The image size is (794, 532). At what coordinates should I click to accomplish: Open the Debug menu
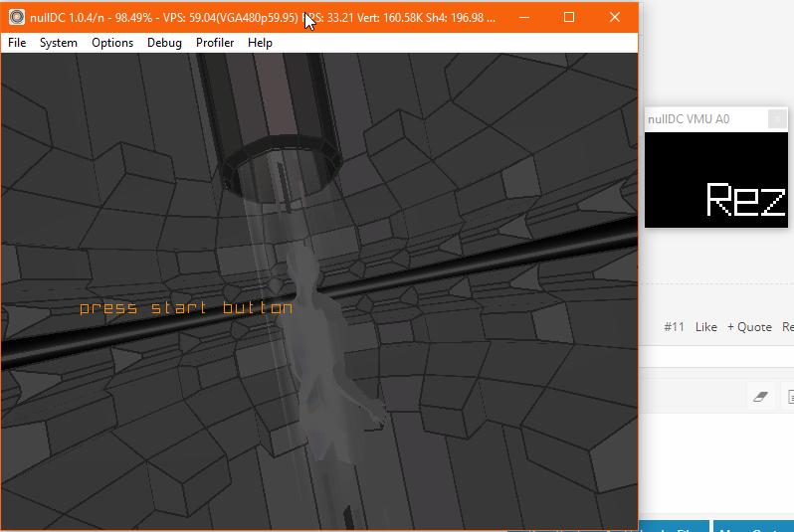pos(164,43)
